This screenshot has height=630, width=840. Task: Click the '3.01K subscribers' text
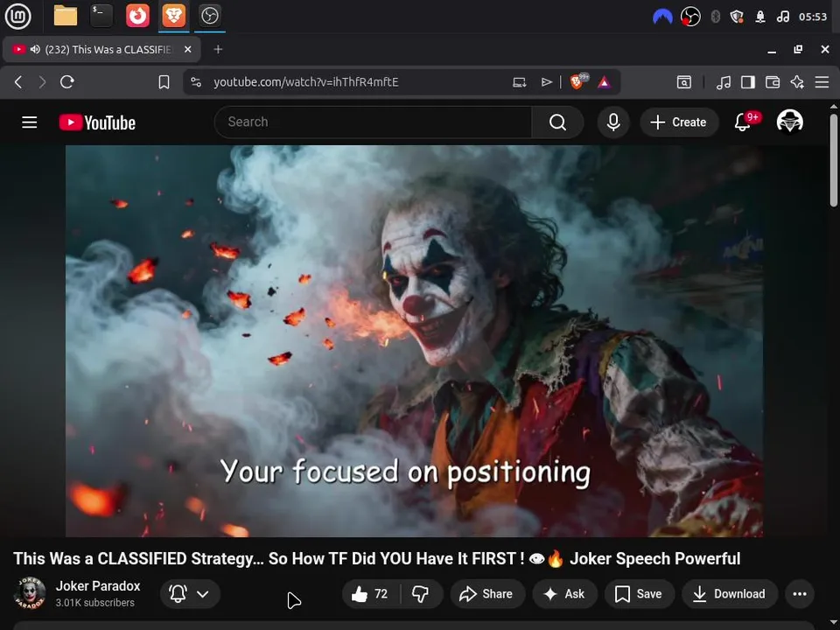pos(94,603)
